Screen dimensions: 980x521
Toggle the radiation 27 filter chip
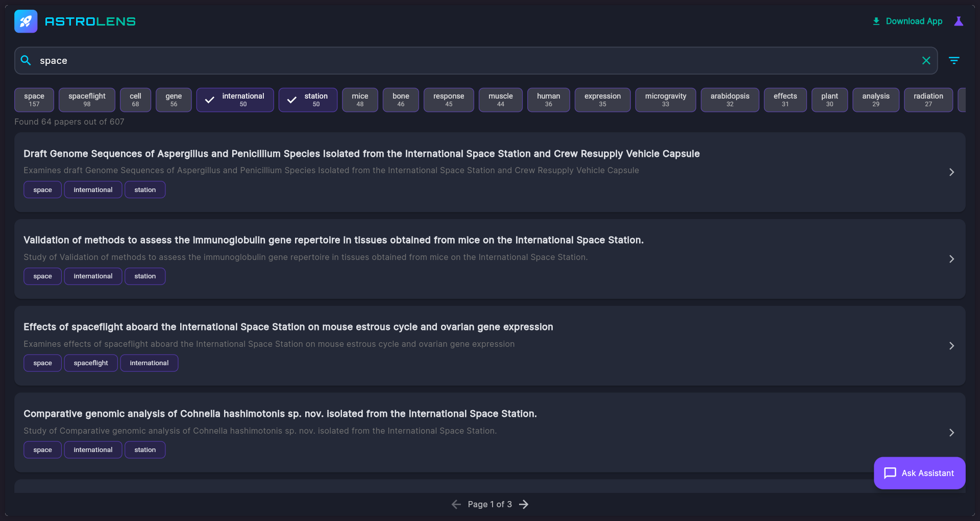tap(928, 100)
